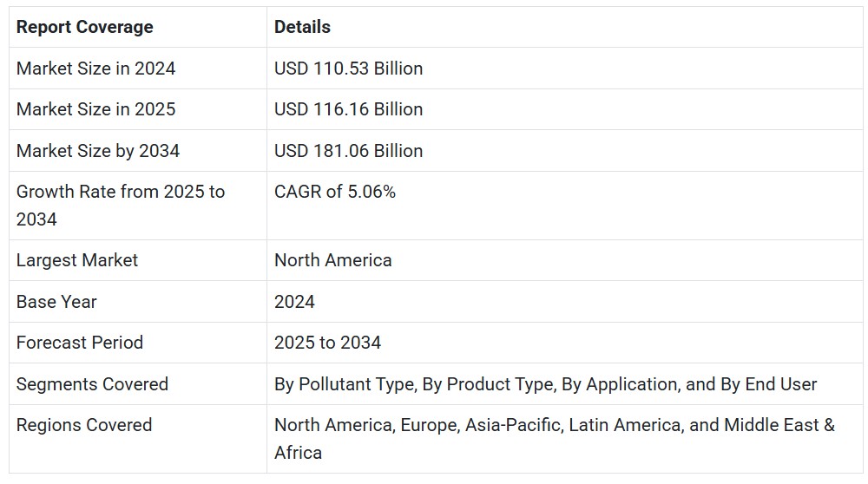Click the USD 181.06 Billion value
The width and height of the screenshot is (868, 484).
[348, 151]
